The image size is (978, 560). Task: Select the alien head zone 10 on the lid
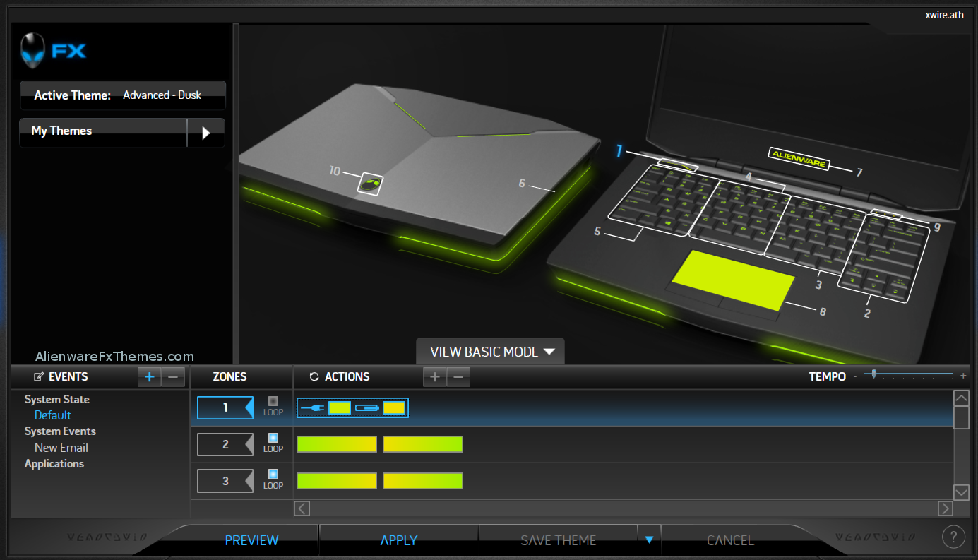click(369, 184)
